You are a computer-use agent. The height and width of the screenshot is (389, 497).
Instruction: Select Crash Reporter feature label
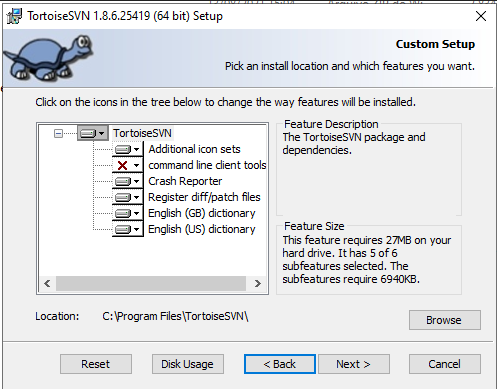(x=185, y=181)
